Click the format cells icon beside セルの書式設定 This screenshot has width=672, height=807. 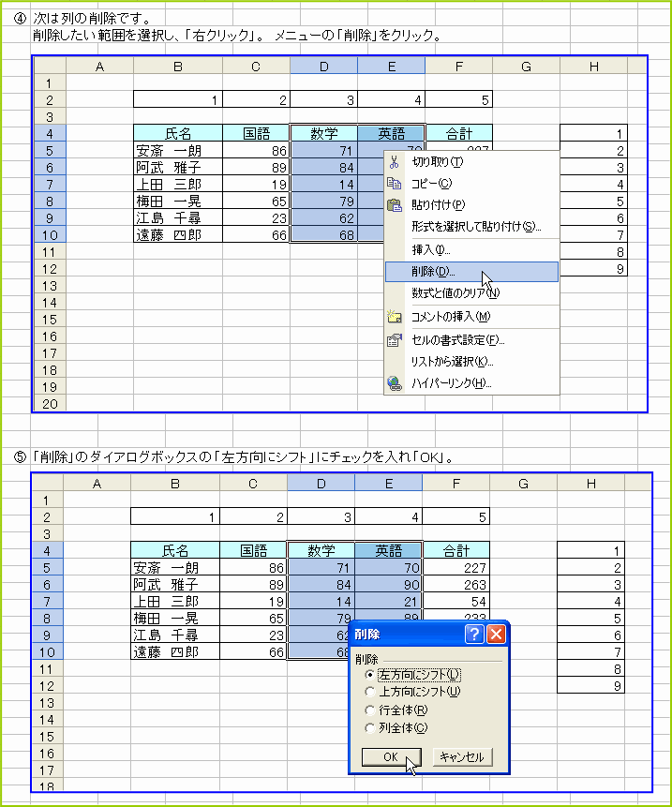click(395, 340)
